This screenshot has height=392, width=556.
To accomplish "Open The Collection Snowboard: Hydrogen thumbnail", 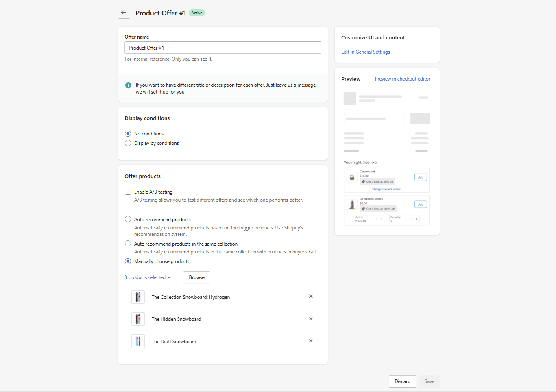I will tap(138, 297).
